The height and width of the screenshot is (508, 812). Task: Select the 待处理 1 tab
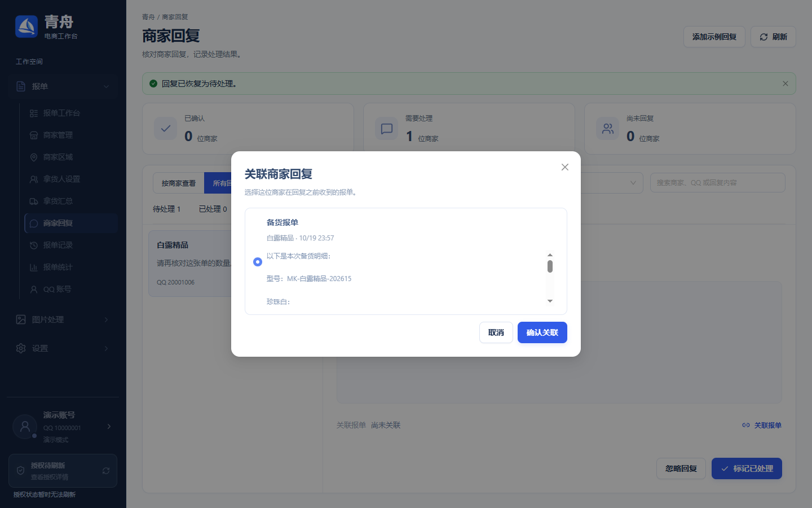[x=167, y=209]
